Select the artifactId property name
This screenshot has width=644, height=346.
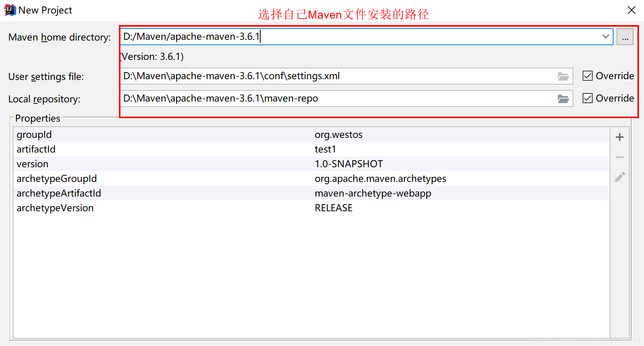(x=36, y=149)
